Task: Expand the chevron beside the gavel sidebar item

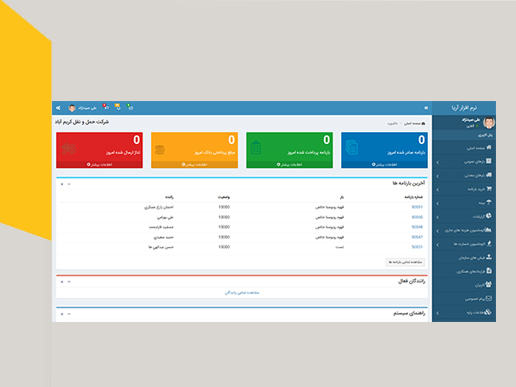Action: click(x=438, y=245)
